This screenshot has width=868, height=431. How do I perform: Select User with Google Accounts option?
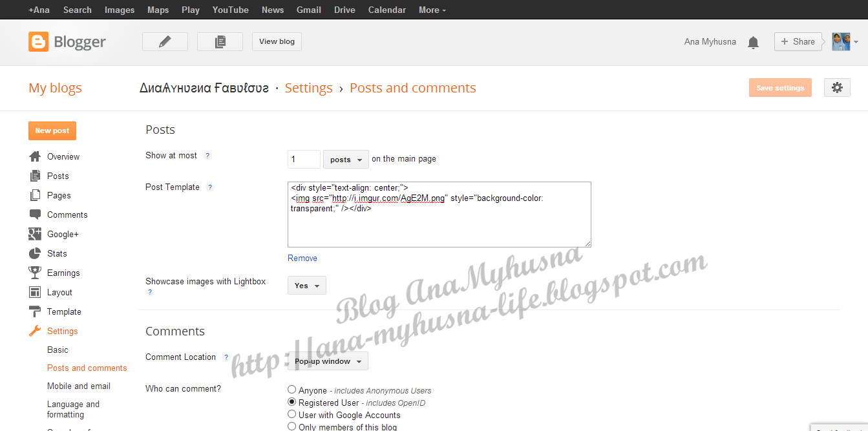pyautogui.click(x=292, y=414)
